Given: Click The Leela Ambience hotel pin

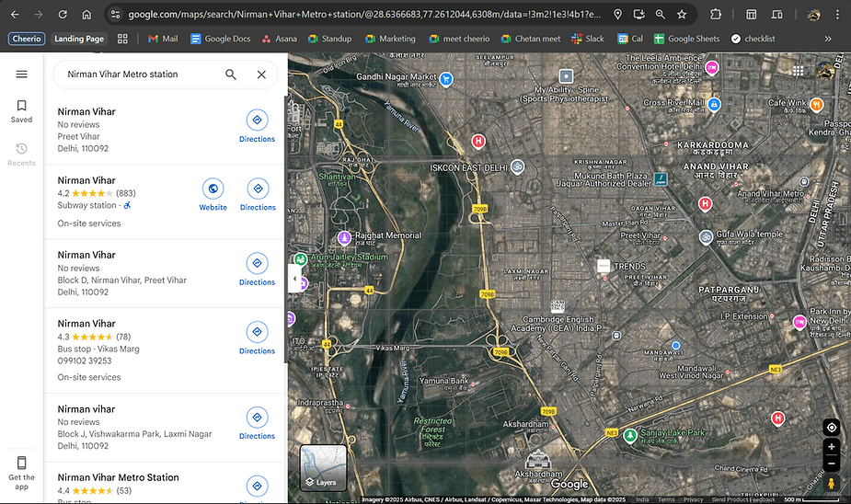Looking at the screenshot, I should (x=711, y=68).
